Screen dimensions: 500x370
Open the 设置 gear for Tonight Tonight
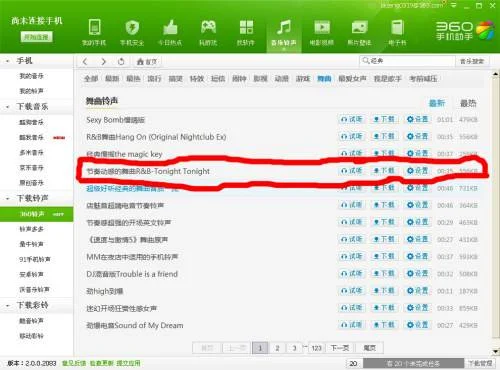click(418, 171)
